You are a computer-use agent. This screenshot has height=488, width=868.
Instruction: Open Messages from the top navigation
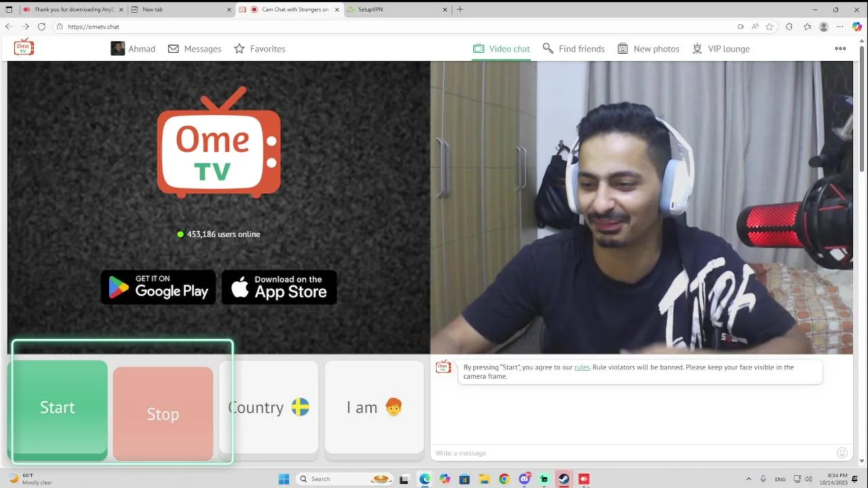(195, 49)
